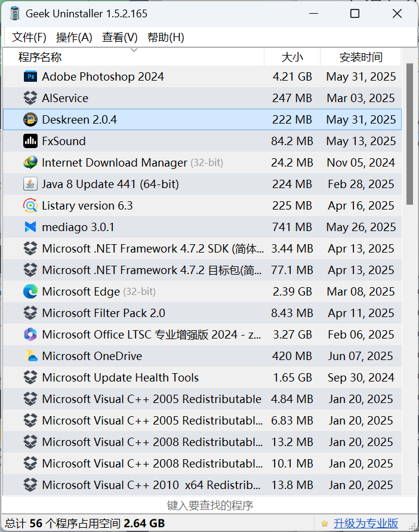Click the Visual C++ 2005 4.84 MB row icon
Image resolution: width=419 pixels, height=532 pixels.
click(x=30, y=399)
